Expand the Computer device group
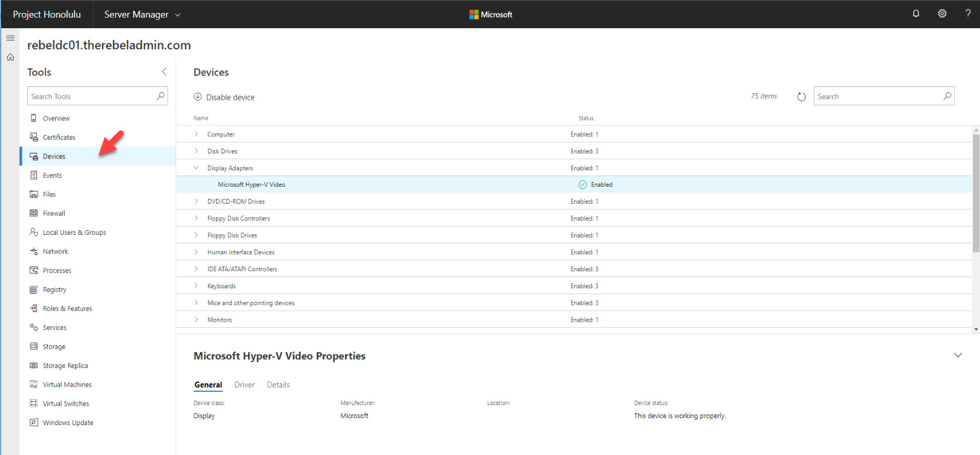The image size is (980, 455). pos(196,134)
